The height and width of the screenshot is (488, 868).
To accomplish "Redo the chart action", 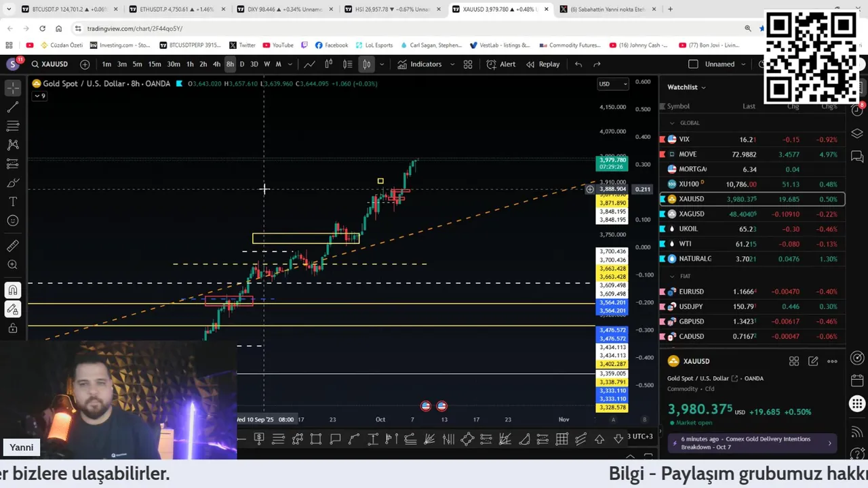I will click(597, 64).
